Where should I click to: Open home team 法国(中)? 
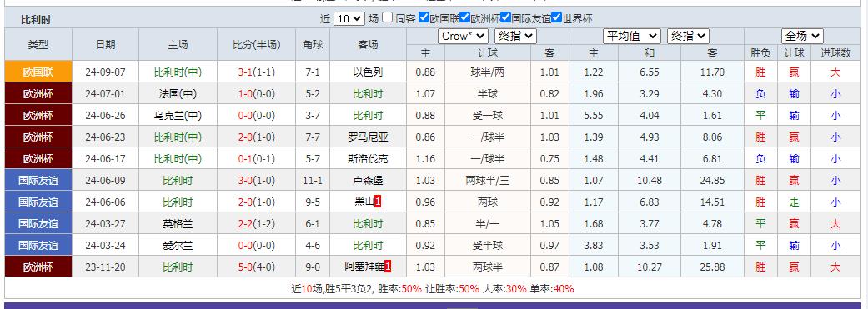point(178,94)
